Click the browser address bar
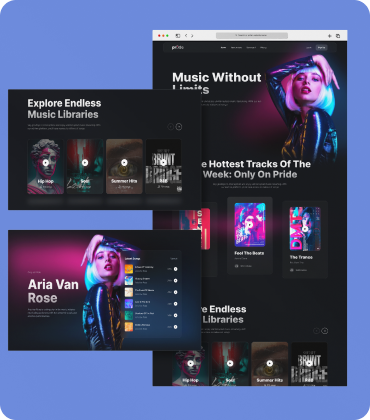370x420 pixels. click(x=252, y=35)
